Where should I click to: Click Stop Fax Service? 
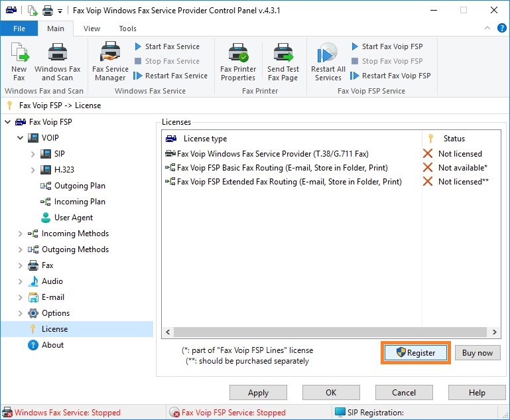[x=167, y=61]
